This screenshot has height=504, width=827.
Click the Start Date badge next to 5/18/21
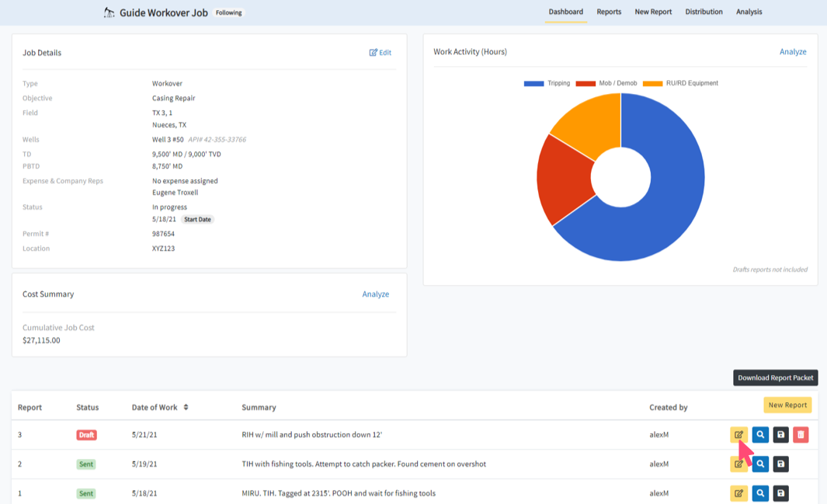point(197,219)
